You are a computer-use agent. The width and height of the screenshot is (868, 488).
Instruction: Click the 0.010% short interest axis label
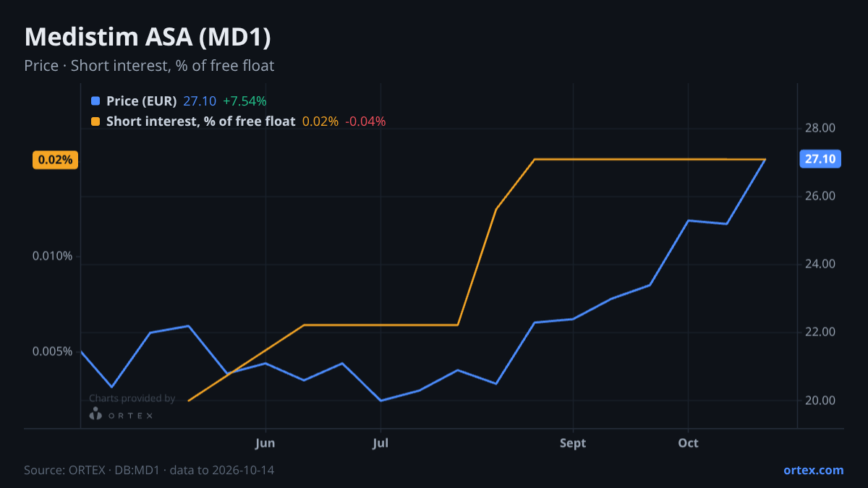[x=53, y=256]
